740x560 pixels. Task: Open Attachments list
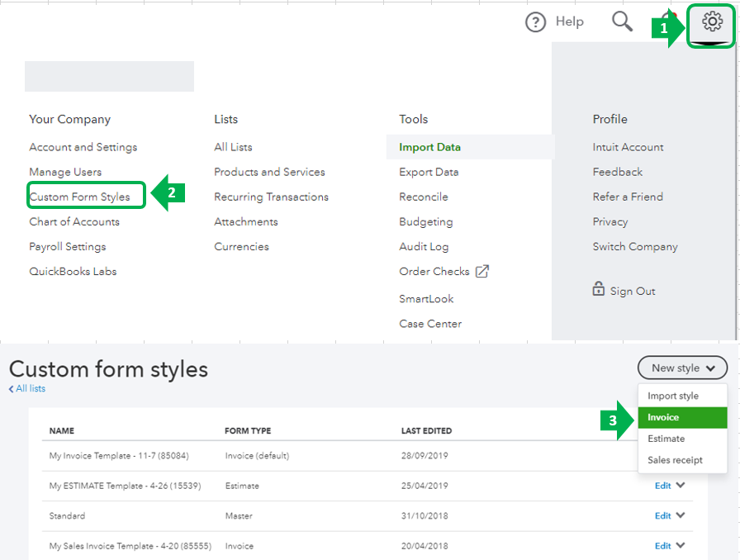(246, 222)
